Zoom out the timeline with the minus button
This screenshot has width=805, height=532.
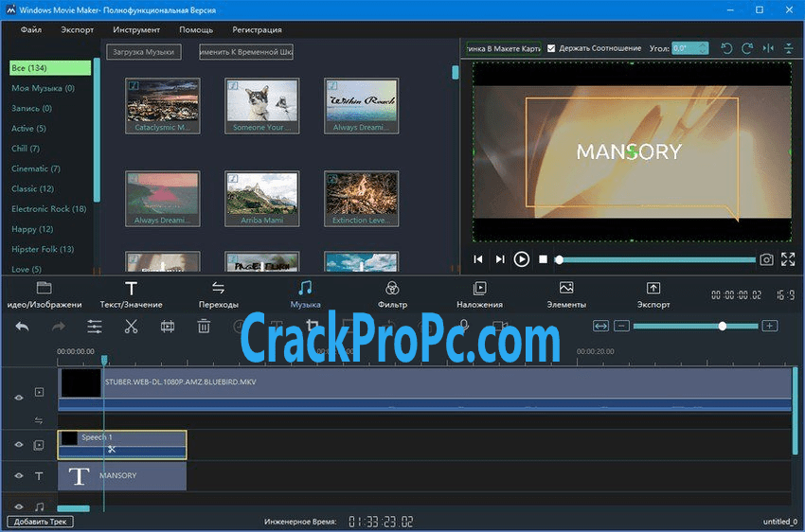(x=621, y=327)
